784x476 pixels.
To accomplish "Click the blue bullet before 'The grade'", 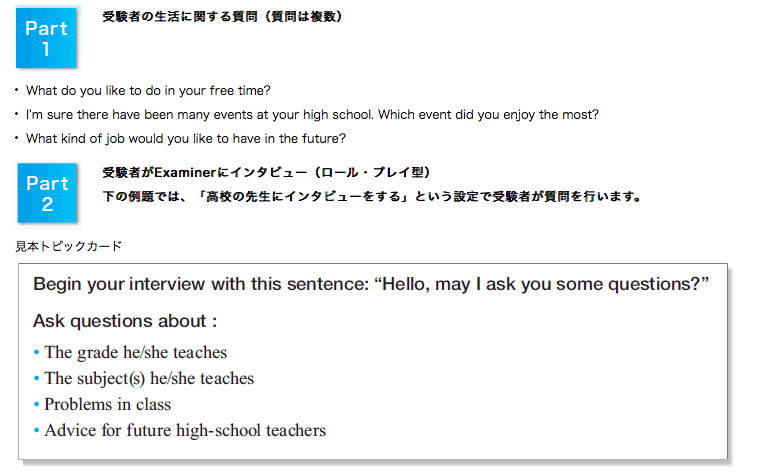I will coord(36,352).
